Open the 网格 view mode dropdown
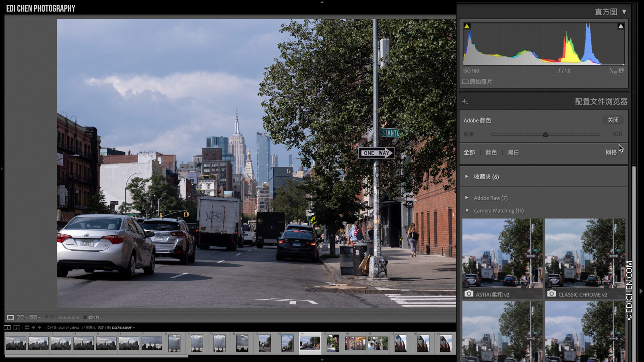644x362 pixels. point(614,152)
